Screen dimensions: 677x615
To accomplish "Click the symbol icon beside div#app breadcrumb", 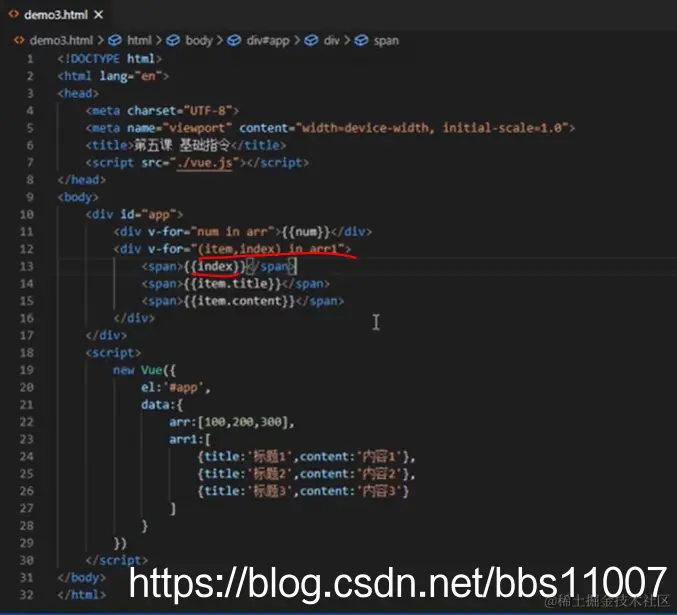I will 234,41.
